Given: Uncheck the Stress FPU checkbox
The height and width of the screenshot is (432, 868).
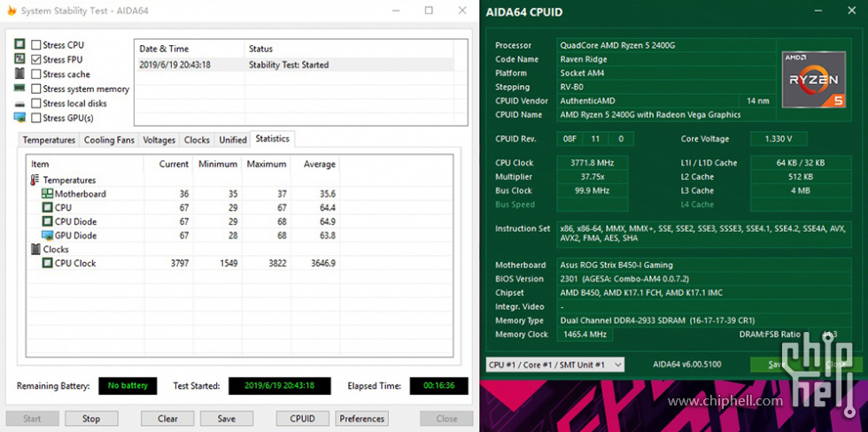Looking at the screenshot, I should pos(36,59).
